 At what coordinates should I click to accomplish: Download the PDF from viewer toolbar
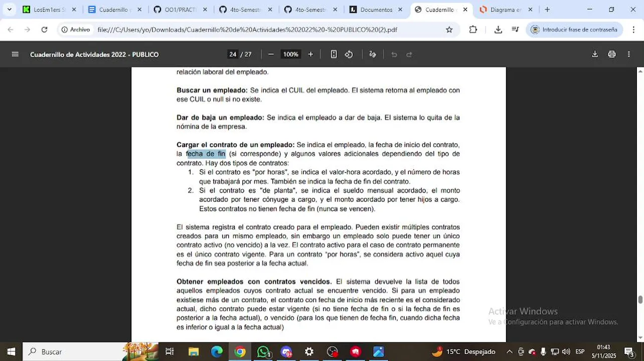click(595, 54)
